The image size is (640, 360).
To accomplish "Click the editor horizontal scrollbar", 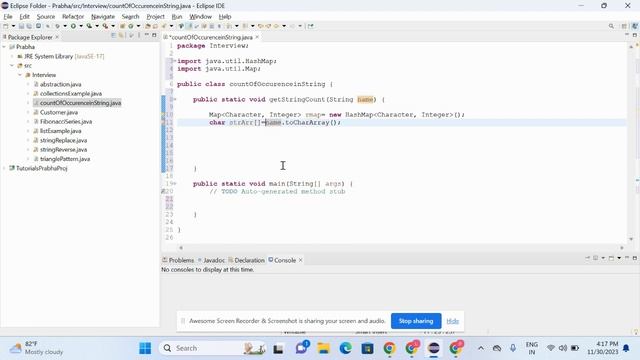I will pyautogui.click(x=402, y=247).
